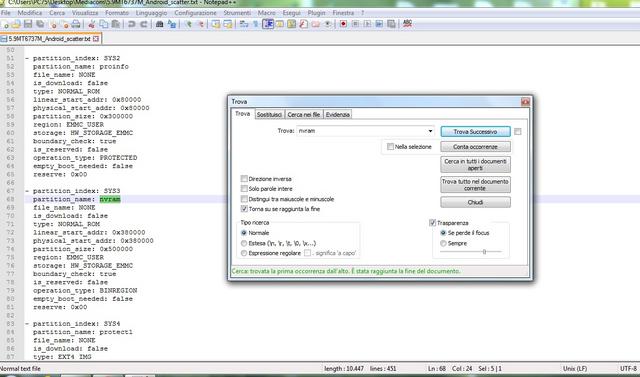Open the Plugin menu
Screen dimensions: 640x377
tap(316, 13)
